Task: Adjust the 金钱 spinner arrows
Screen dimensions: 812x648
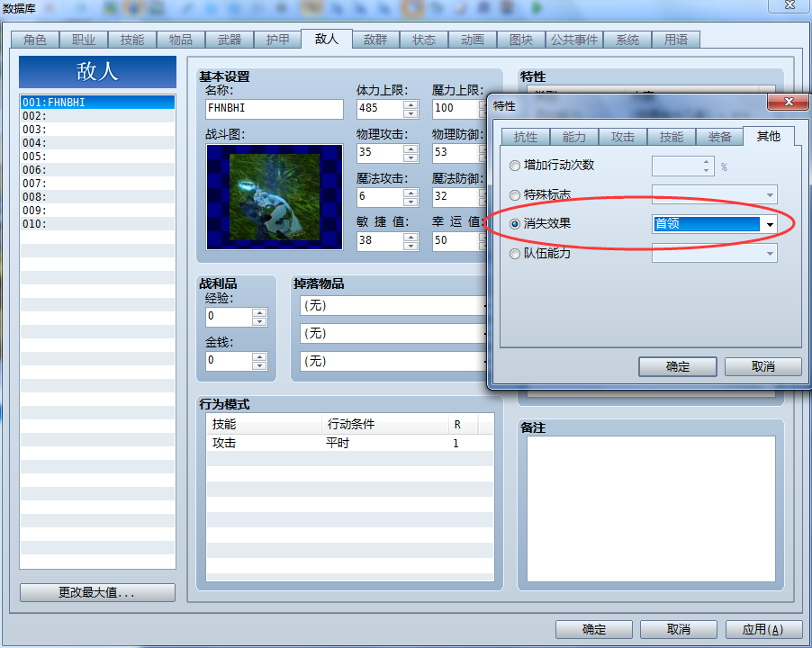Action: pos(259,361)
